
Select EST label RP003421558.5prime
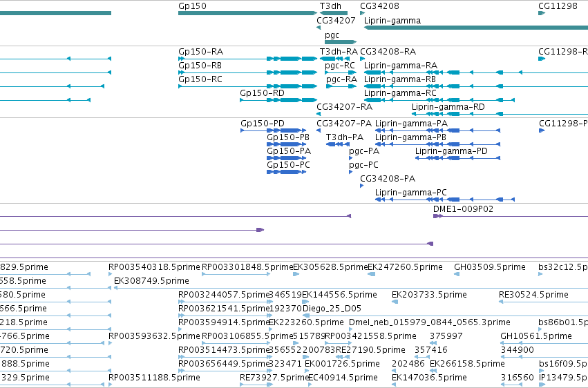click(370, 337)
